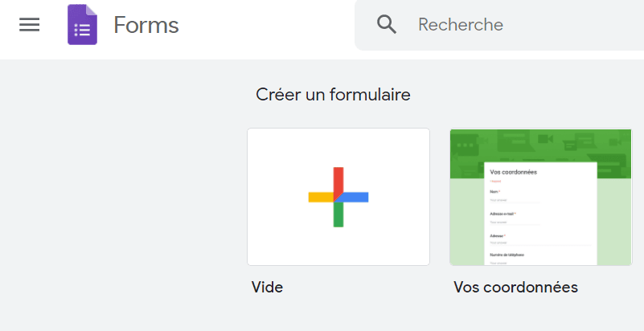The width and height of the screenshot is (644, 331).
Task: Click Adresse e-mail field in template preview
Action: tap(515, 219)
